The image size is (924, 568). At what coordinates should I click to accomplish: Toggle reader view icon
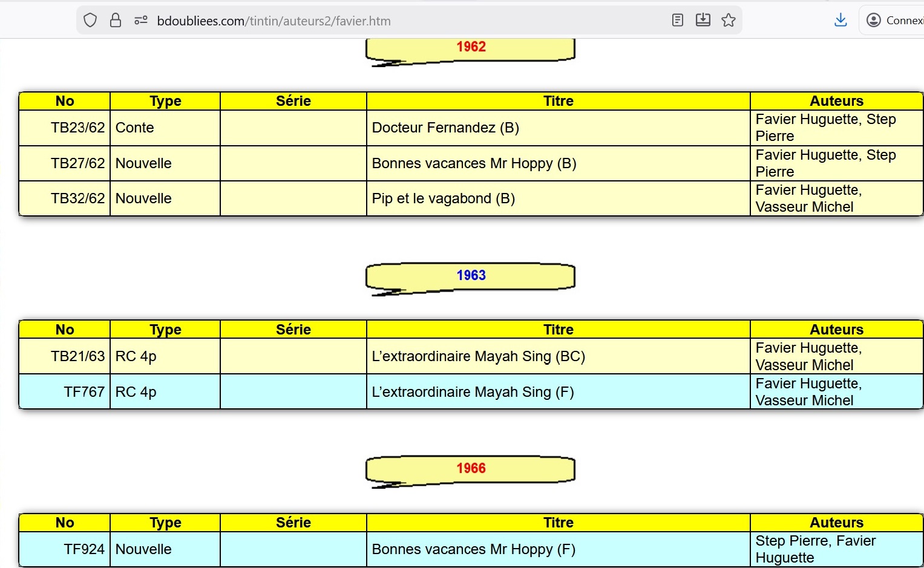pyautogui.click(x=678, y=21)
